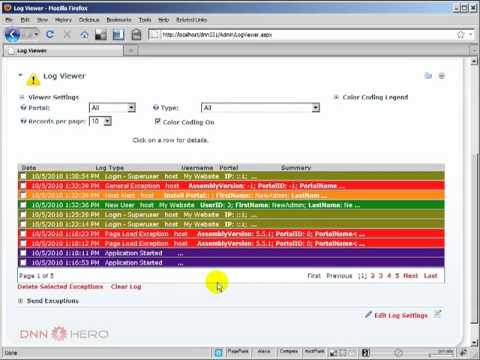
Task: Expand the Color Coding Legend section
Action: pos(336,97)
